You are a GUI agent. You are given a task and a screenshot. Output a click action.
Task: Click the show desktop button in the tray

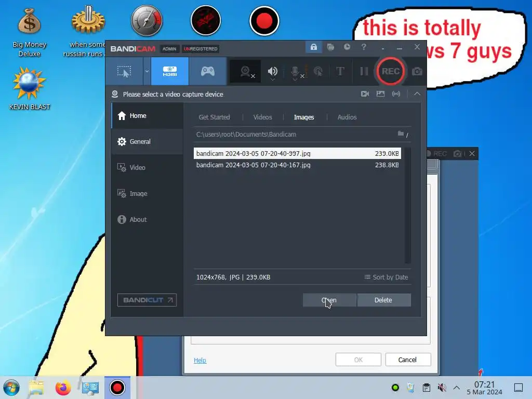(x=518, y=388)
